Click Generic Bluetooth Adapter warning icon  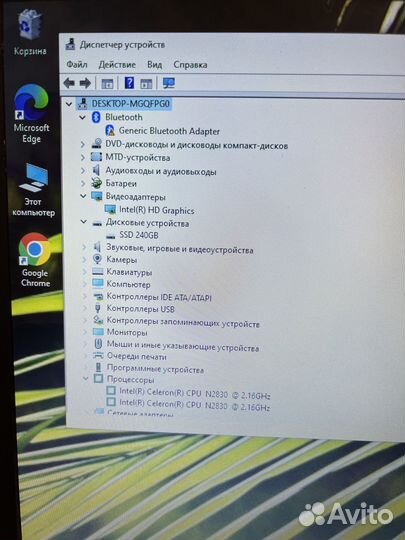pos(110,131)
